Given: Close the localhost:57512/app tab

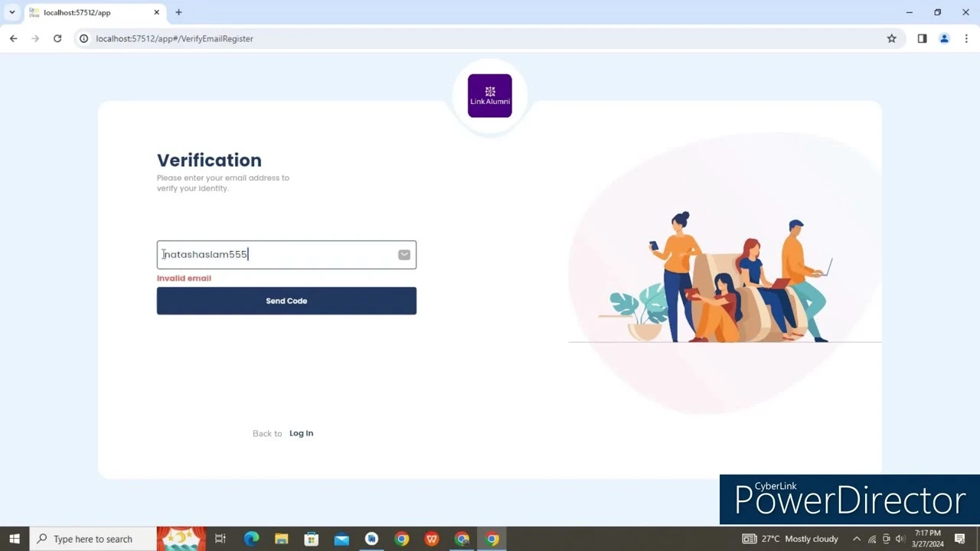Looking at the screenshot, I should (156, 12).
